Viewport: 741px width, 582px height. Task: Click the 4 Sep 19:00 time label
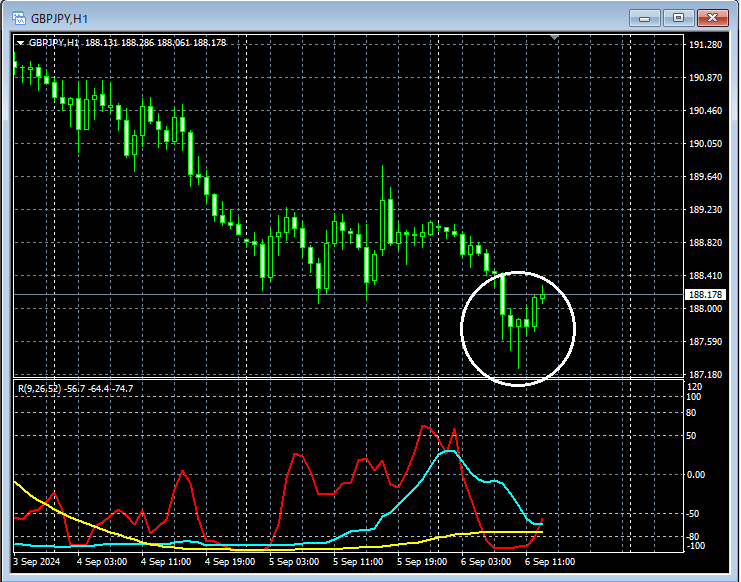(230, 562)
